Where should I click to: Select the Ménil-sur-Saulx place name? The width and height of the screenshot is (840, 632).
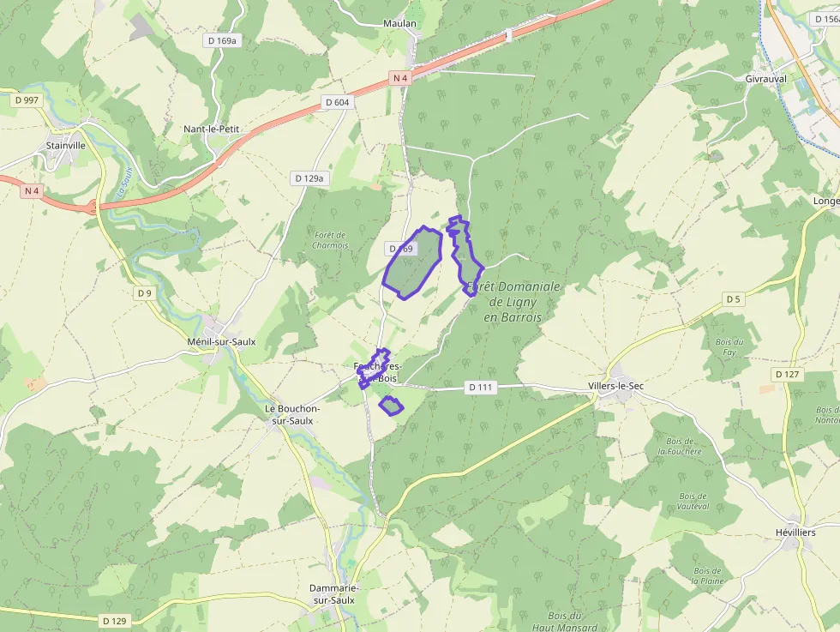tap(221, 341)
